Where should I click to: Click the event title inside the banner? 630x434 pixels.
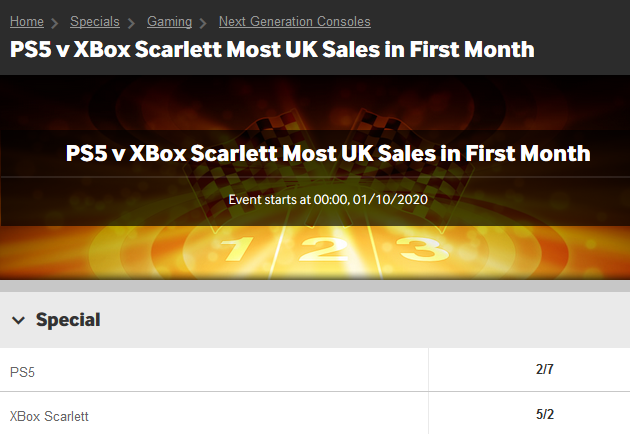tap(328, 154)
